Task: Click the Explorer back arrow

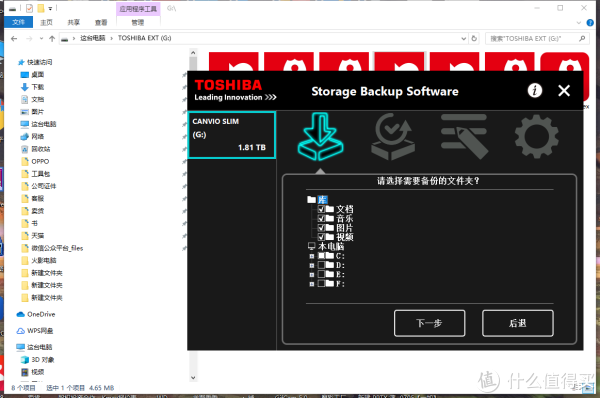Action: click(14, 38)
